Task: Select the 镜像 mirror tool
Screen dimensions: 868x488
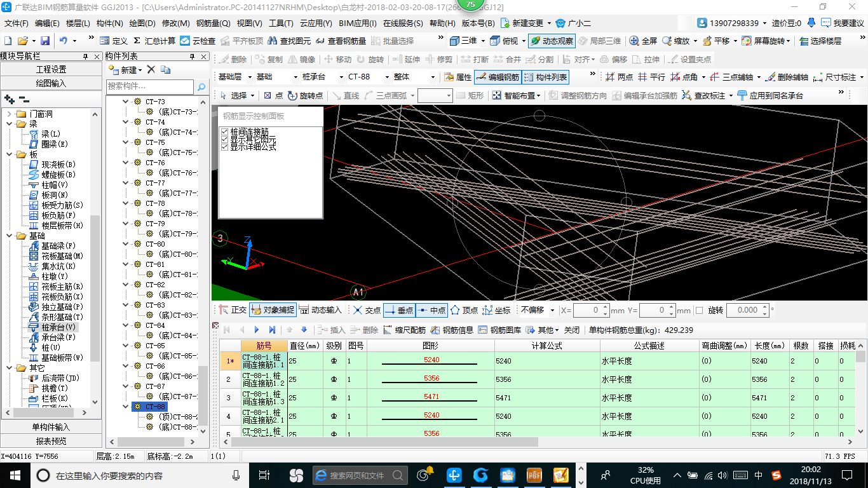Action: click(x=301, y=59)
